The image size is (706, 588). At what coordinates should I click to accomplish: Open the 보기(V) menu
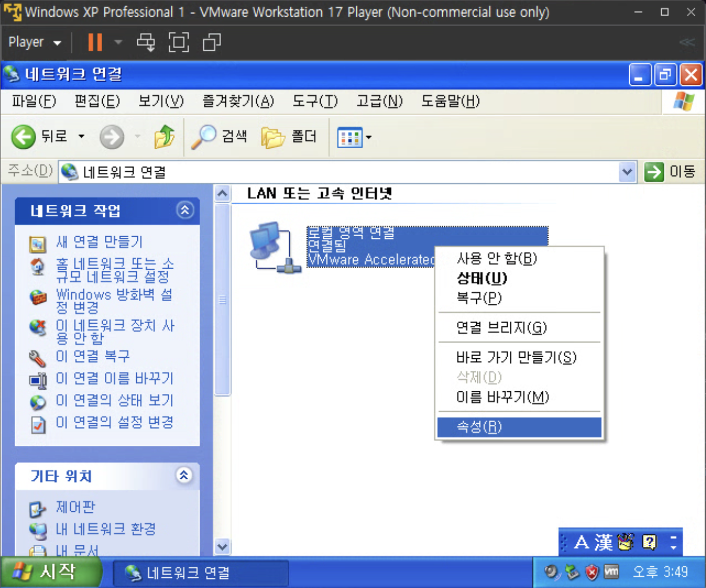(161, 101)
